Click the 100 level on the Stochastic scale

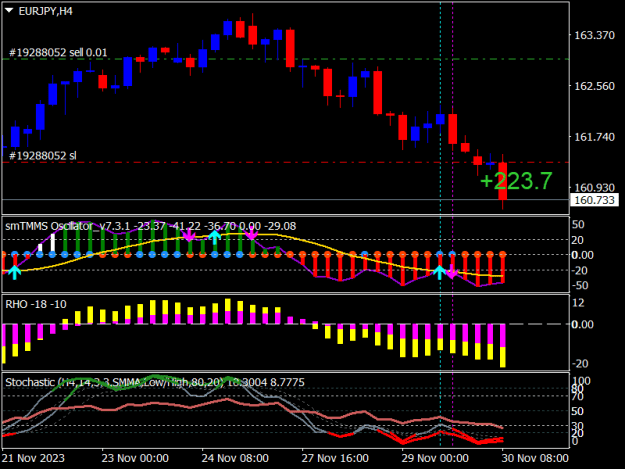point(581,381)
